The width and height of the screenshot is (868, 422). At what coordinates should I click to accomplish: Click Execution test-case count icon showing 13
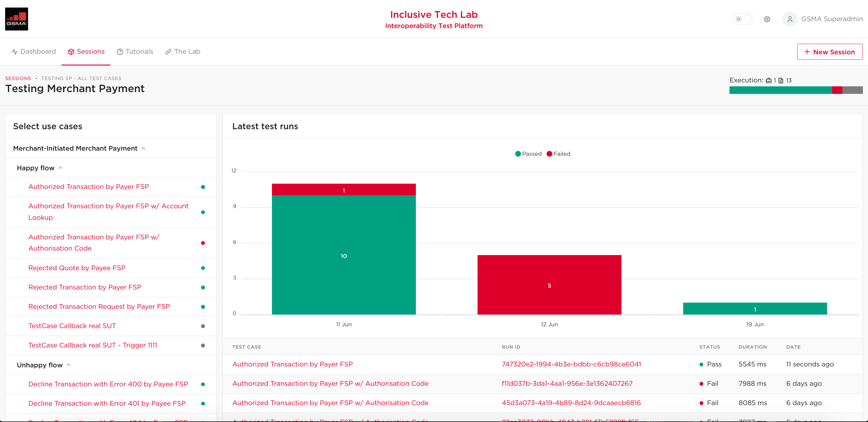pos(781,81)
